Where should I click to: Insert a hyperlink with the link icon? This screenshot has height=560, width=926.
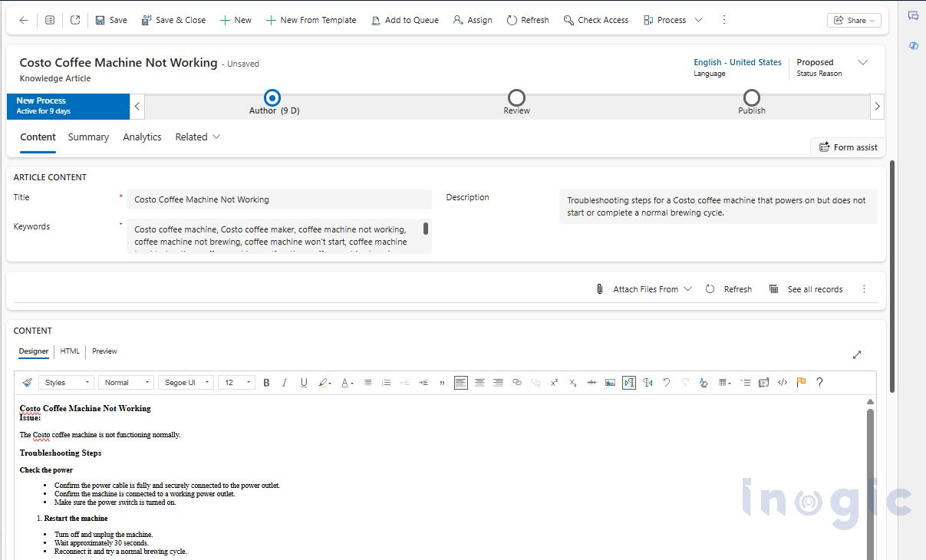pos(517,382)
